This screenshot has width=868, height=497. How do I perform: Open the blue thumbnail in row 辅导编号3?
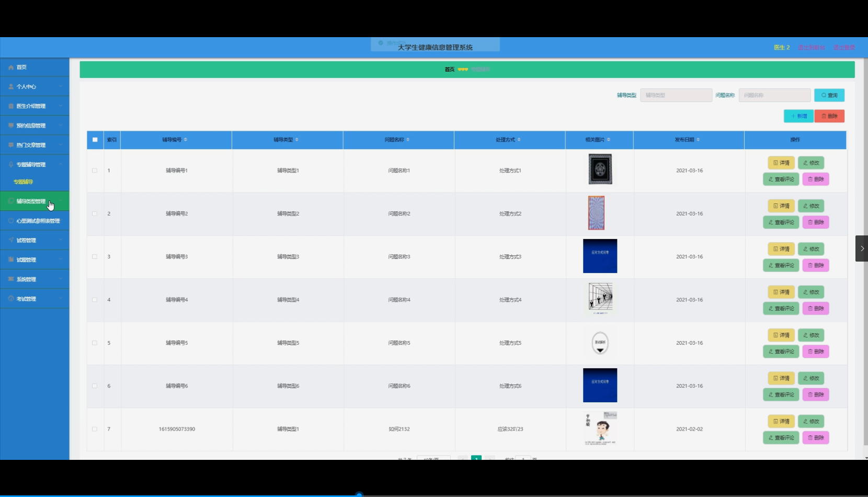pyautogui.click(x=600, y=256)
